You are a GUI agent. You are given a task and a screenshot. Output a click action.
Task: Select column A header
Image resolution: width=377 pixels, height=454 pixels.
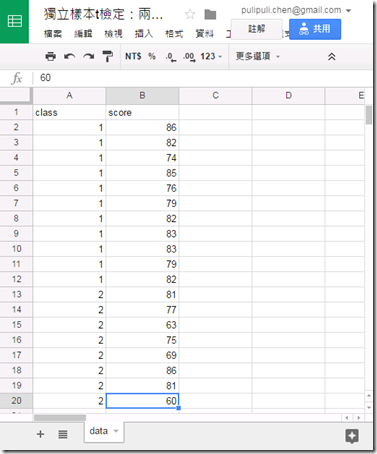pyautogui.click(x=69, y=96)
